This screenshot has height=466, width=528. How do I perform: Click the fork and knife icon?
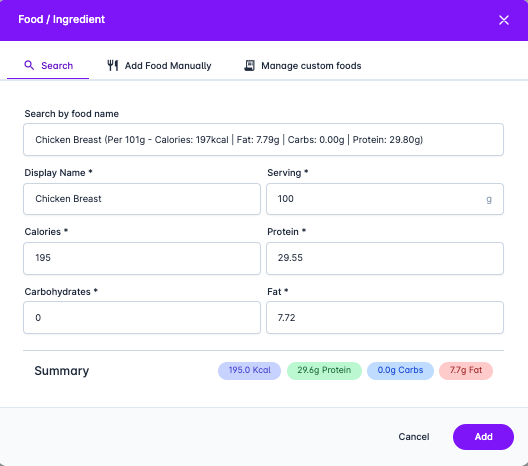click(x=113, y=65)
